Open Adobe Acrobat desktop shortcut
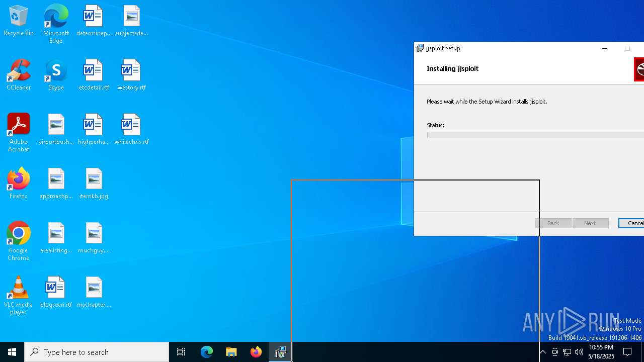Screen dimensions: 644x362 (19, 133)
